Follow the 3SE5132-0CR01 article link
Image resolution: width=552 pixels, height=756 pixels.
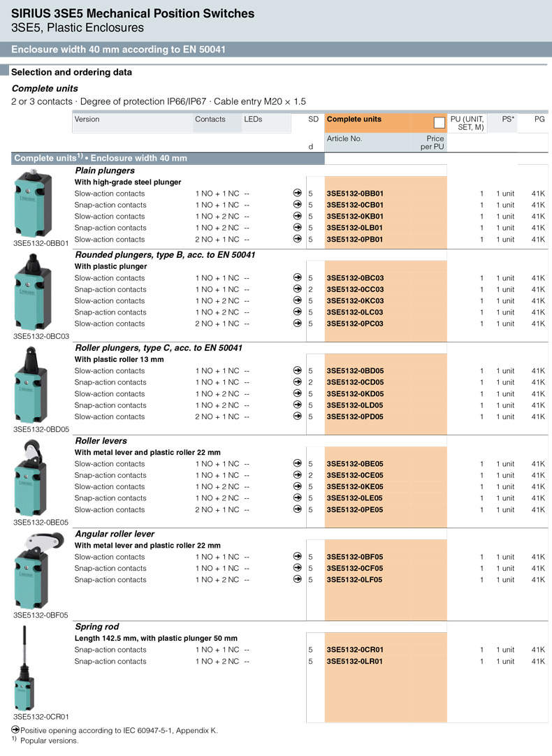coord(355,650)
